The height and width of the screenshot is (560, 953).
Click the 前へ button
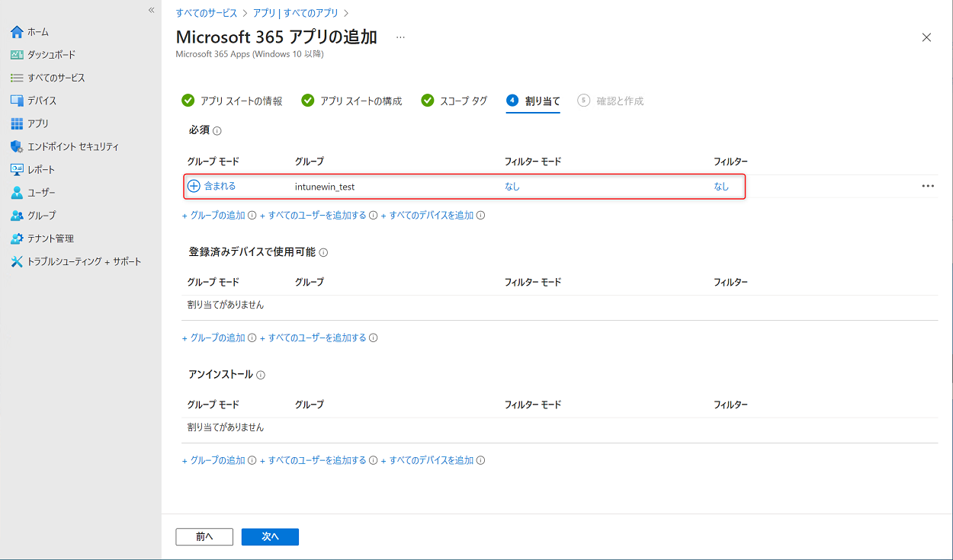(204, 536)
